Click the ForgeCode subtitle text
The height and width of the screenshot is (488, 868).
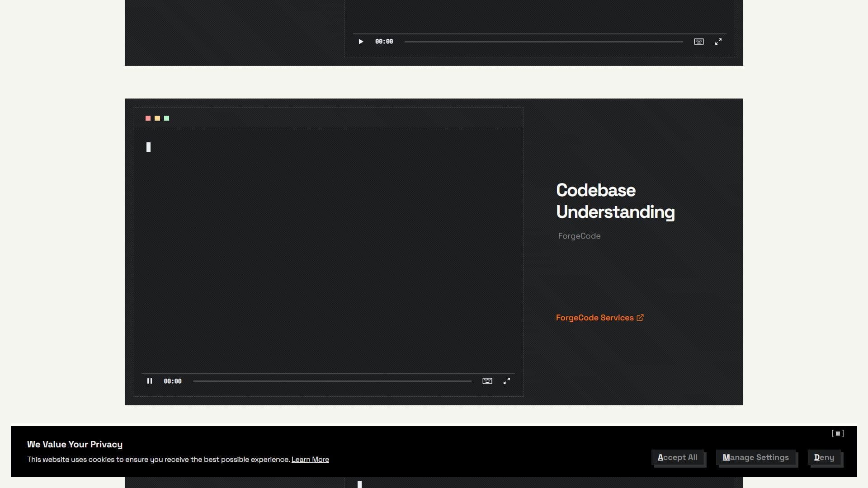click(579, 236)
